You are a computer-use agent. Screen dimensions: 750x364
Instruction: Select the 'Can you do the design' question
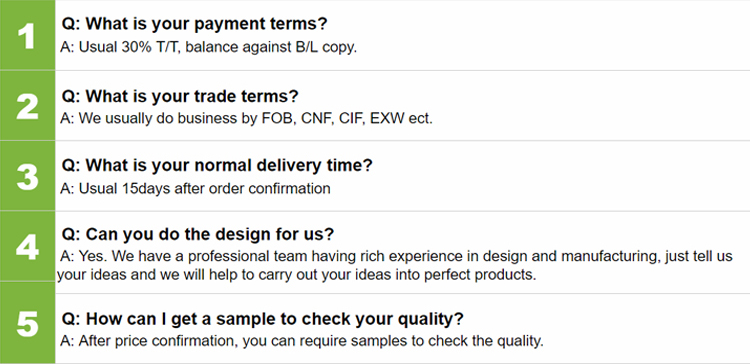tap(198, 234)
